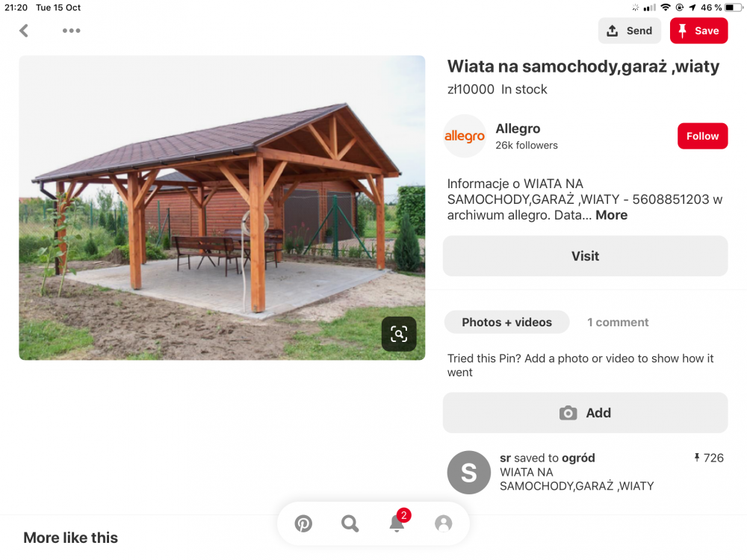747x560 pixels.
Task: Open the three-dot more options menu
Action: (71, 31)
